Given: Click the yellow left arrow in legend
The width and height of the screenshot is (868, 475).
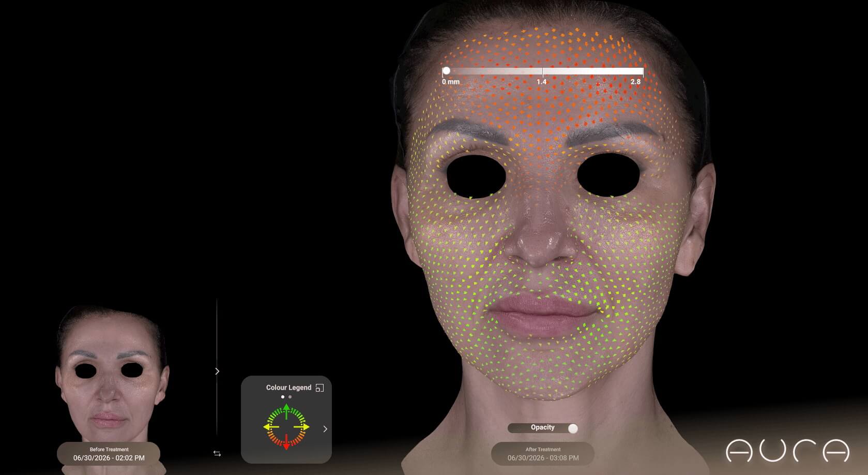Looking at the screenshot, I should [271, 427].
